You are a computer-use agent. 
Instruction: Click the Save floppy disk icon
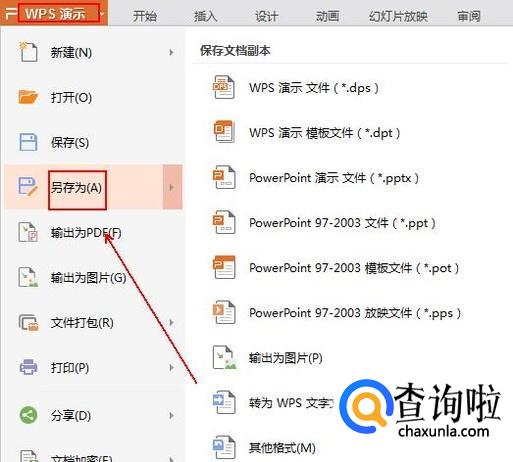pos(28,142)
